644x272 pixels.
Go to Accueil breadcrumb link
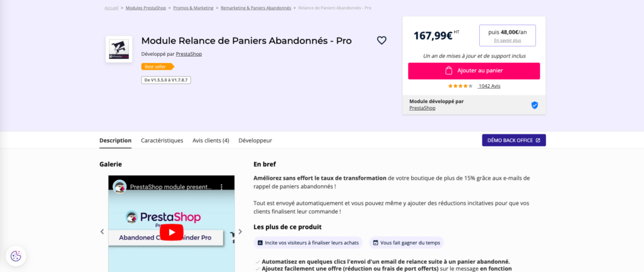(111, 8)
